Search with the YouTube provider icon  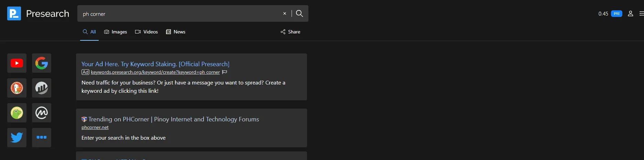[x=17, y=63]
